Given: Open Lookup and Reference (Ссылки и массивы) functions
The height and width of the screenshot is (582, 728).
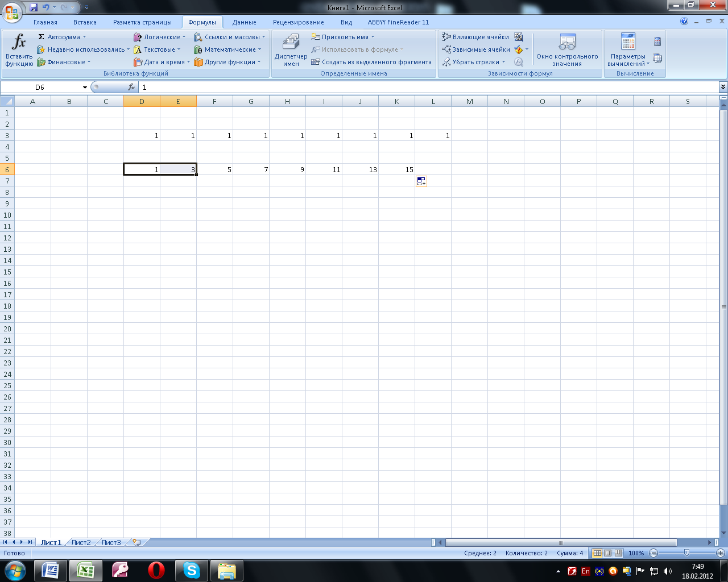Looking at the screenshot, I should pyautogui.click(x=229, y=37).
